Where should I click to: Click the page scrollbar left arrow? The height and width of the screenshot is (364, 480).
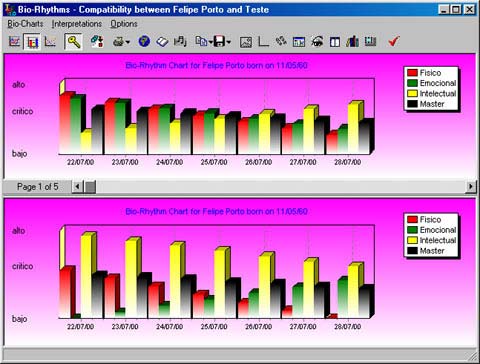[77, 186]
